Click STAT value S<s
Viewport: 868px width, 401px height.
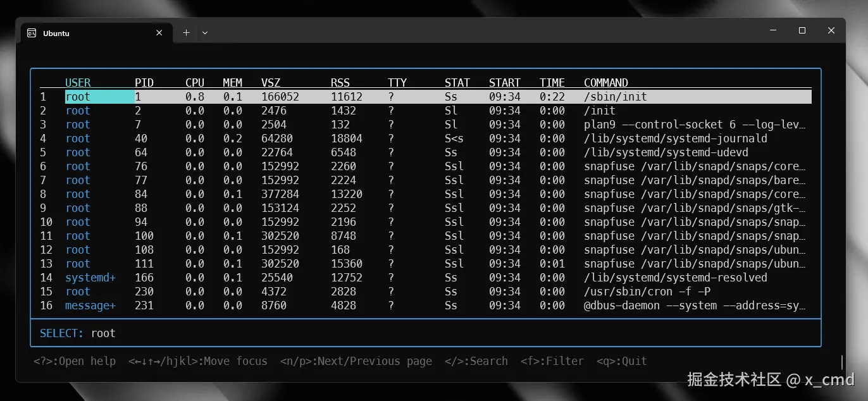point(454,139)
